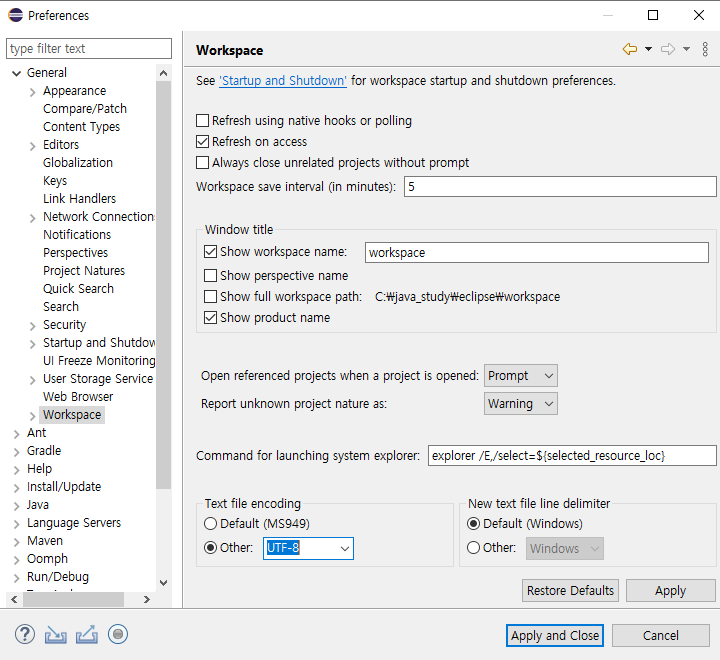720x660 pixels.
Task: Click the Export preferences icon
Action: point(87,635)
